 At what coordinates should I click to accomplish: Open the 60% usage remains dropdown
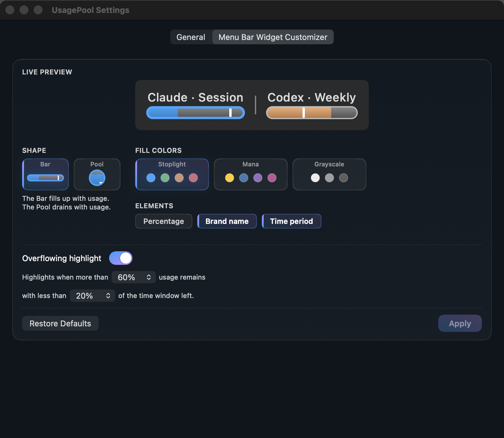[134, 277]
